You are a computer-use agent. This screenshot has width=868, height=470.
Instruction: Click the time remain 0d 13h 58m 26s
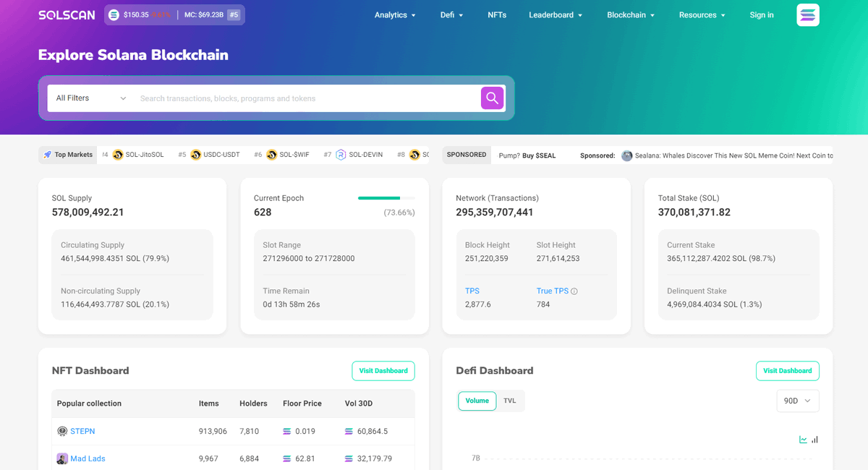(292, 304)
